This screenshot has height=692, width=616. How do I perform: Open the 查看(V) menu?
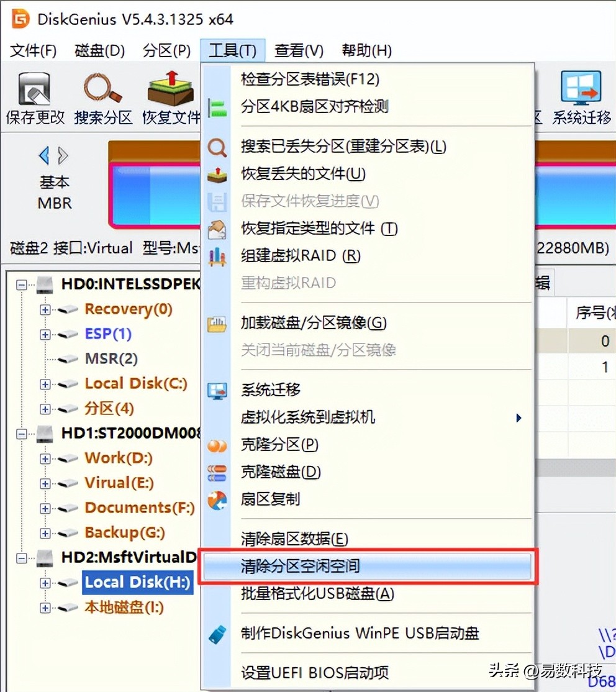[299, 51]
